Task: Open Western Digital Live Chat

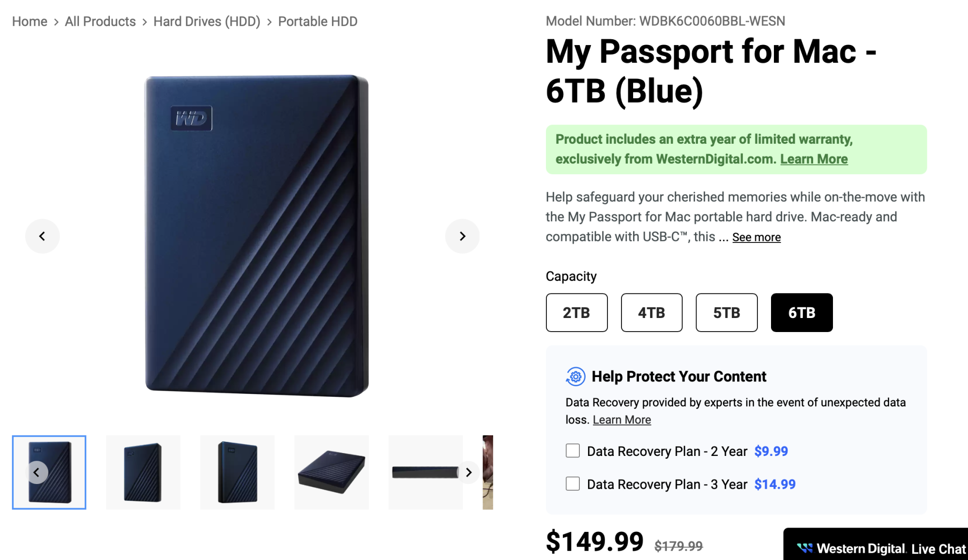Action: (x=881, y=548)
